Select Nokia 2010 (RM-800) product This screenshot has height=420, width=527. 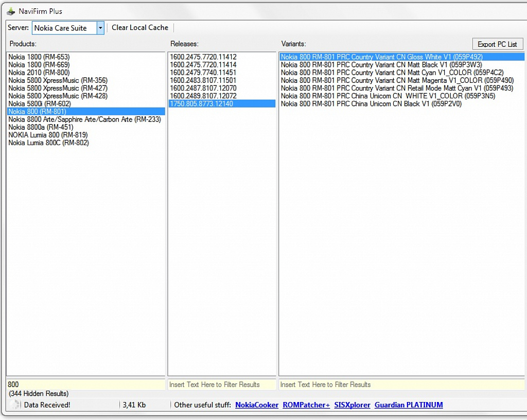(x=86, y=72)
